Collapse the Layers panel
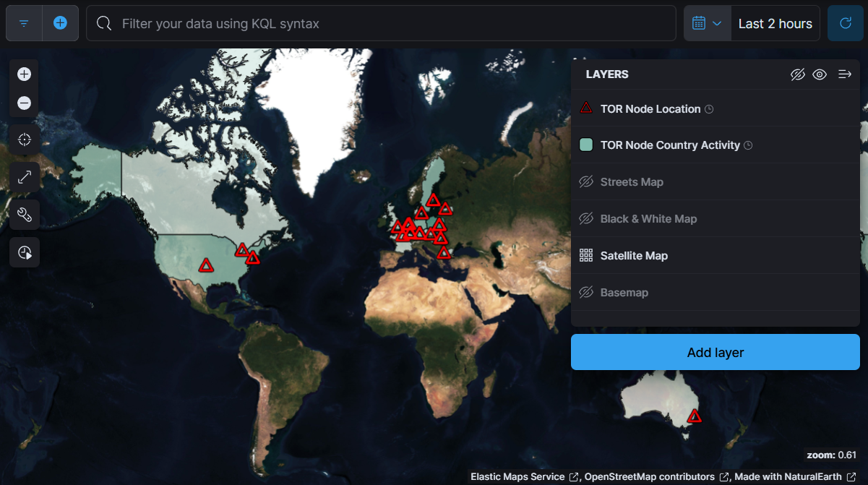The height and width of the screenshot is (485, 868). tap(844, 74)
